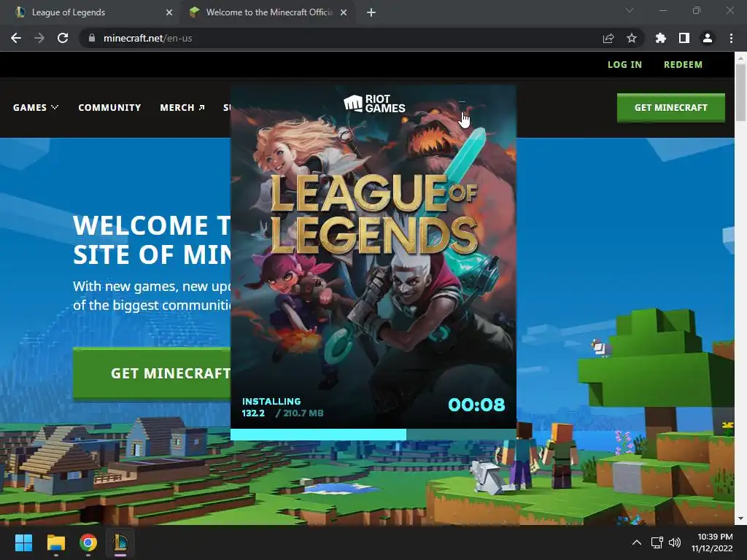Share this page using the share icon
This screenshot has width=747, height=560.
608,38
